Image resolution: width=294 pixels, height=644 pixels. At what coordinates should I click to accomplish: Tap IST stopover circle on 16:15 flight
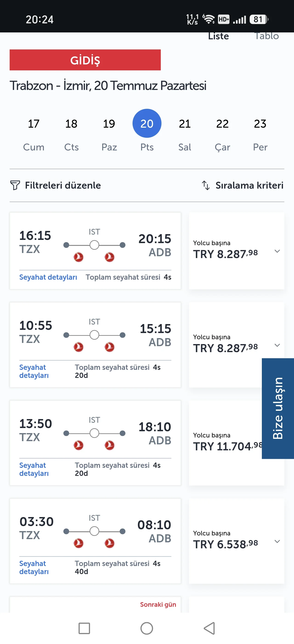pyautogui.click(x=94, y=245)
